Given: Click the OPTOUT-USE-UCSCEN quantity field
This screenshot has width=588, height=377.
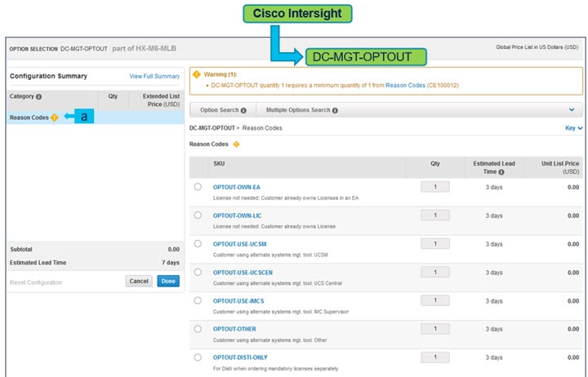Looking at the screenshot, I should [x=435, y=272].
